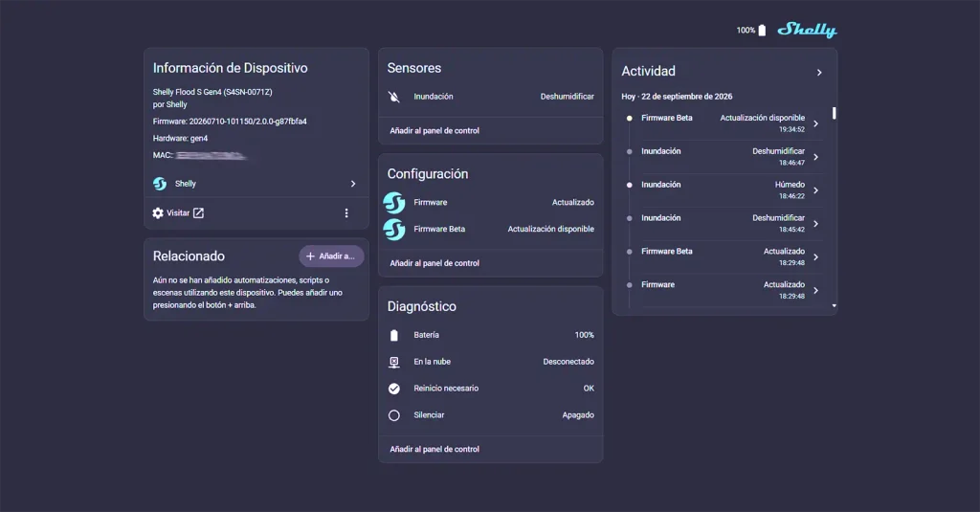Click the Firmware entity Shelly icon
The image size is (980, 512).
tap(393, 203)
